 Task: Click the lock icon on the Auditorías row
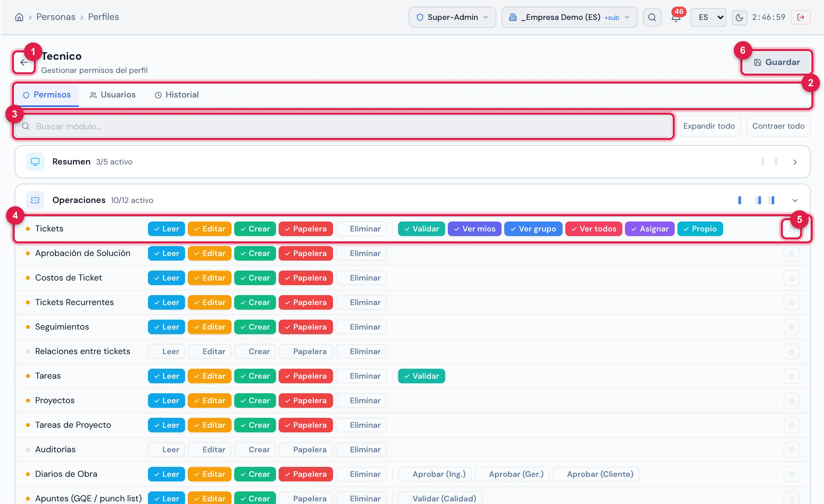point(791,450)
